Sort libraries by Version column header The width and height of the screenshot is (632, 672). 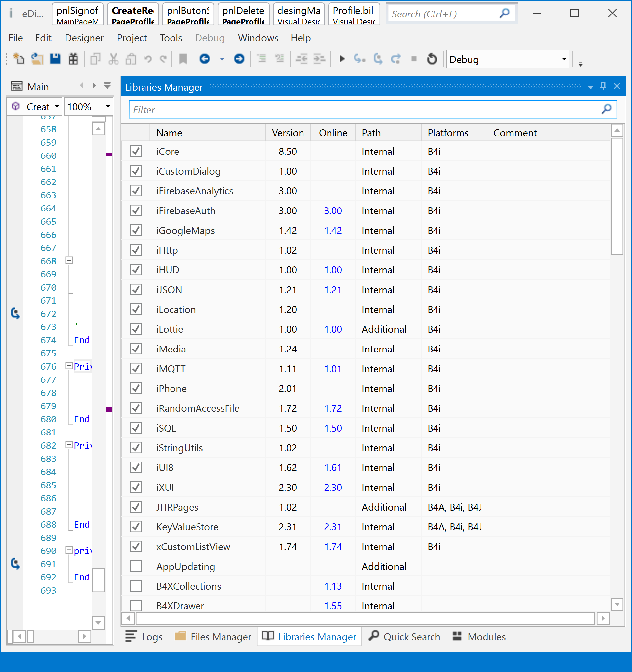tap(287, 133)
